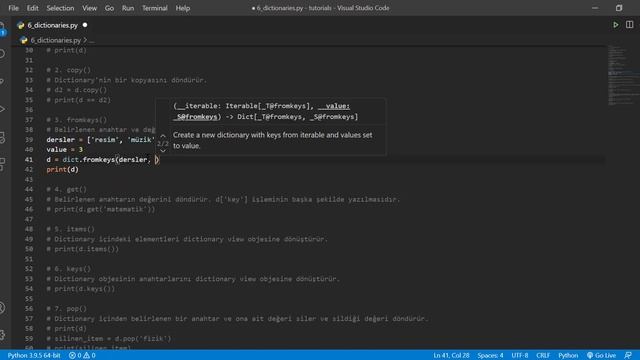Change the CRLF end-of-line sequence

click(543, 356)
